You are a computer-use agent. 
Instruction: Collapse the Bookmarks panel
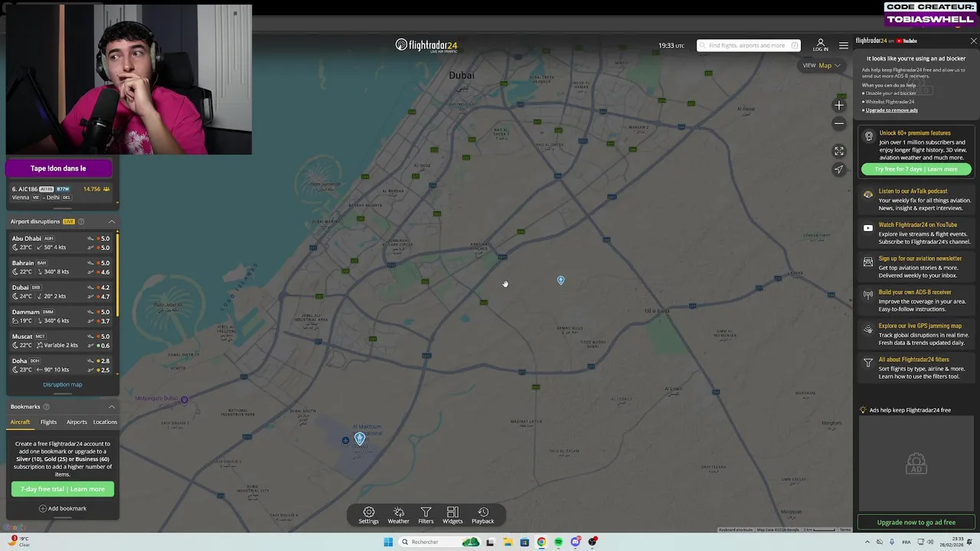point(112,407)
